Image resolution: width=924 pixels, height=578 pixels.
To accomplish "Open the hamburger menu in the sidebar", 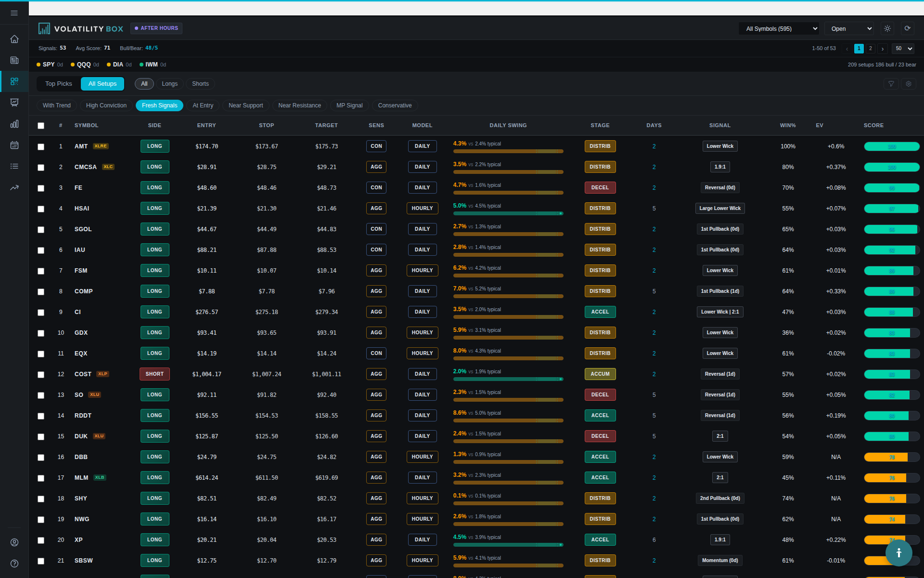I will [14, 13].
